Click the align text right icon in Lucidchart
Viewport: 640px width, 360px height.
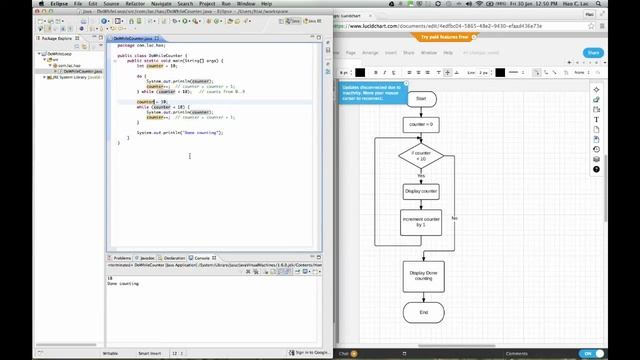click(x=427, y=73)
